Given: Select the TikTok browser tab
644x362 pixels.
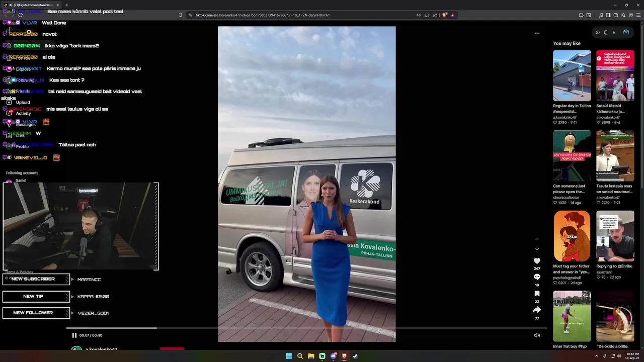Looking at the screenshot, I should coord(30,5).
